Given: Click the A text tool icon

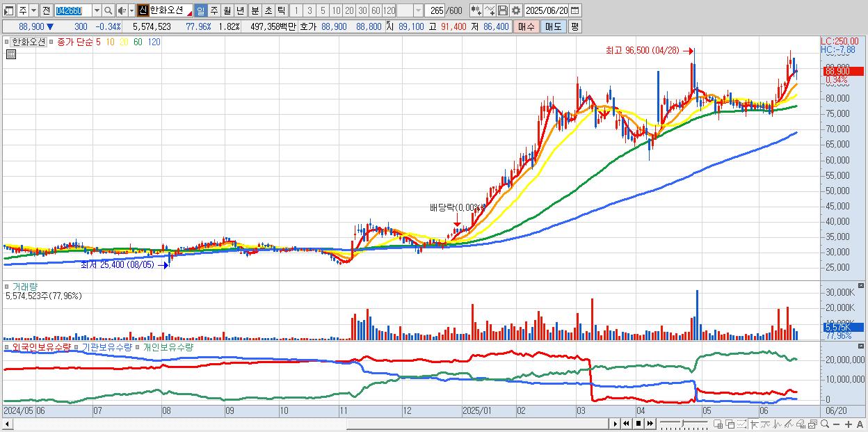Looking at the screenshot, I should (860, 424).
